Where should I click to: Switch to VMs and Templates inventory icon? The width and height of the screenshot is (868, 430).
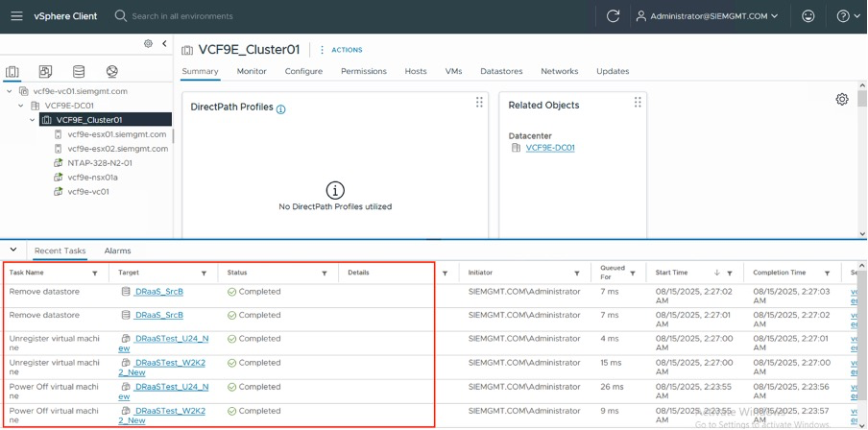point(45,72)
